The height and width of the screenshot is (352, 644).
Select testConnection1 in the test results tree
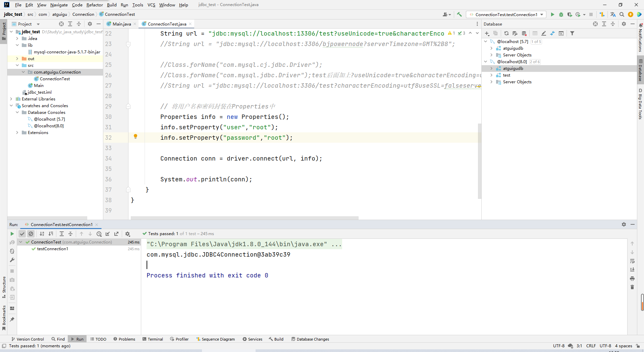[53, 249]
